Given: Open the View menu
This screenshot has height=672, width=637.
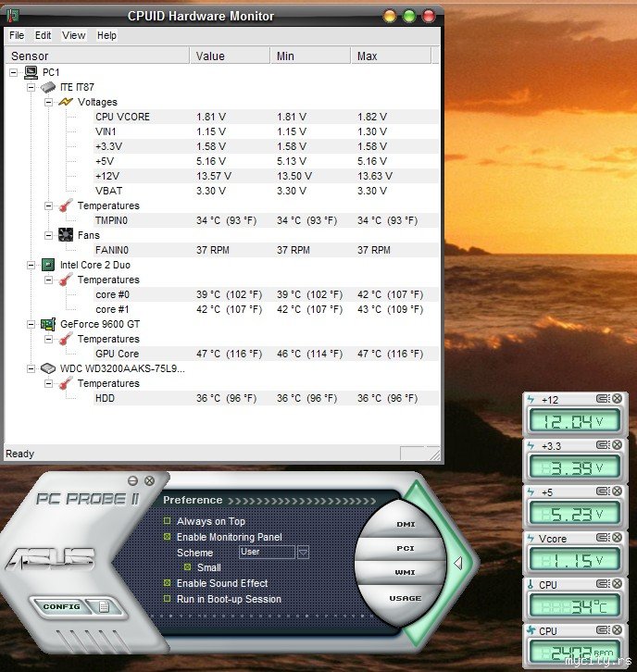Looking at the screenshot, I should pos(73,35).
